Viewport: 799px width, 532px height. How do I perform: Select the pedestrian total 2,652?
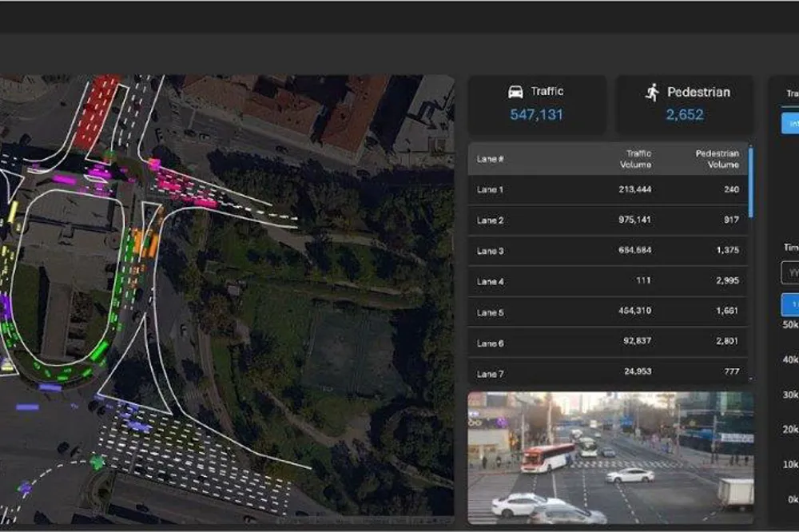pyautogui.click(x=685, y=114)
